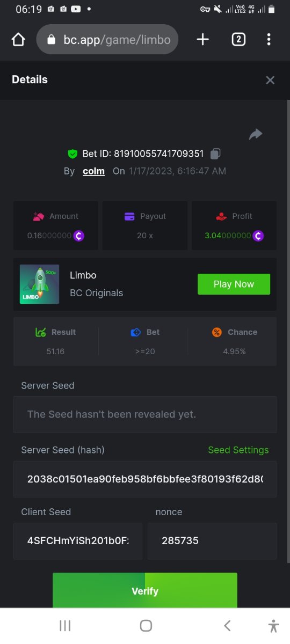Open the browser home page icon
This screenshot has width=290, height=644.
(18, 40)
